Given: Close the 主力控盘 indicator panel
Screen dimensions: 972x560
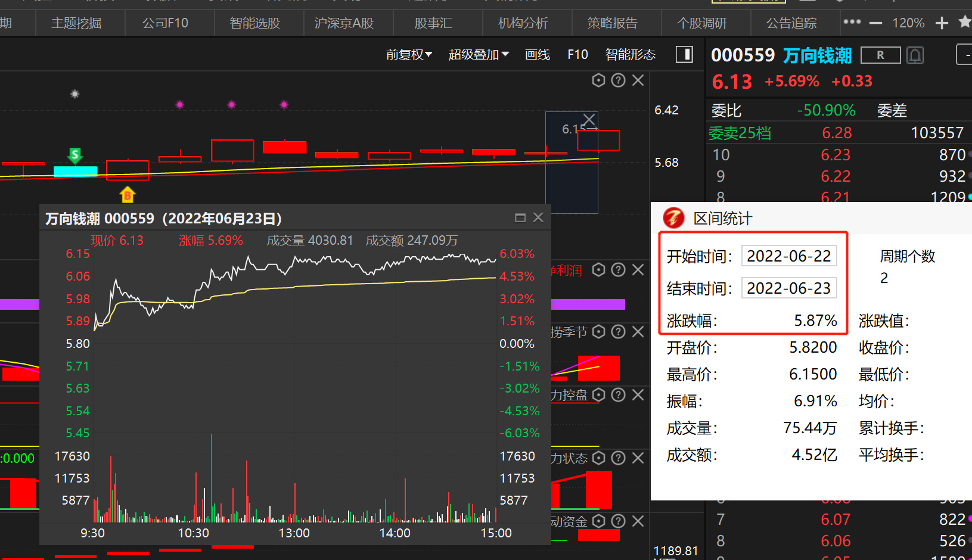Looking at the screenshot, I should coord(638,394).
